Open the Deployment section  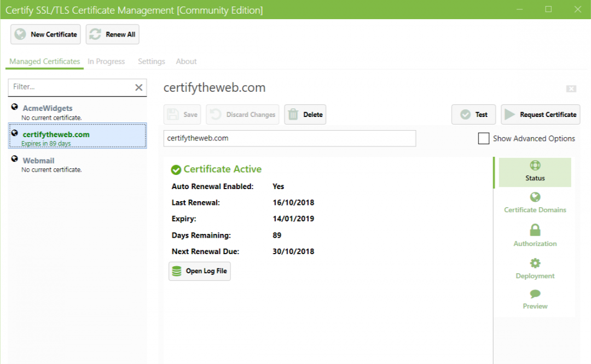click(535, 269)
